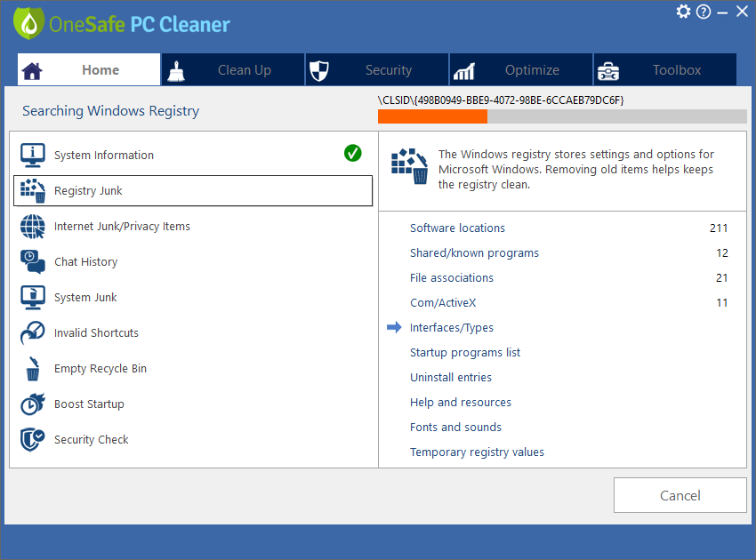This screenshot has width=756, height=560.
Task: Click the Windows registry description text
Action: [575, 169]
